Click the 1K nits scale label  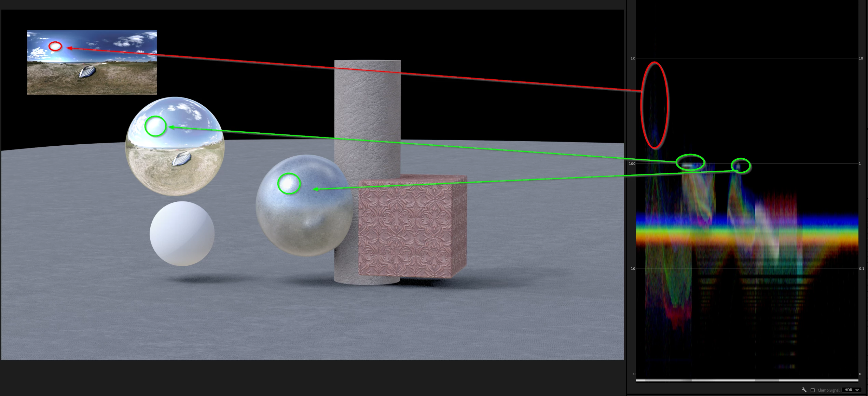point(633,58)
